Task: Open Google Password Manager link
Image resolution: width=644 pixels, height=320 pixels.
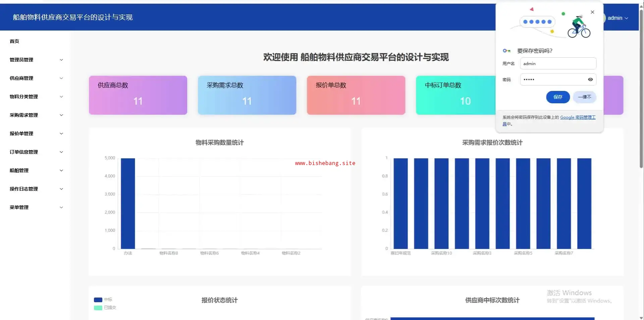Action: pyautogui.click(x=577, y=117)
